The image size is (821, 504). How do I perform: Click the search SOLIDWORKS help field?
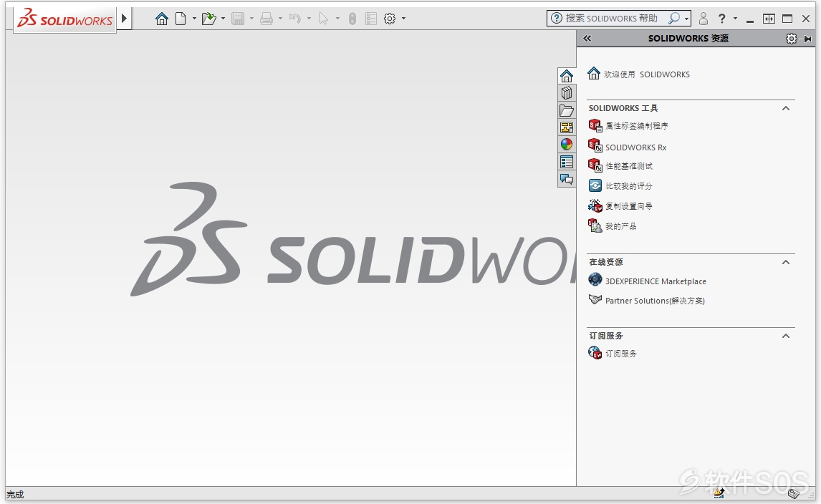[x=612, y=19]
